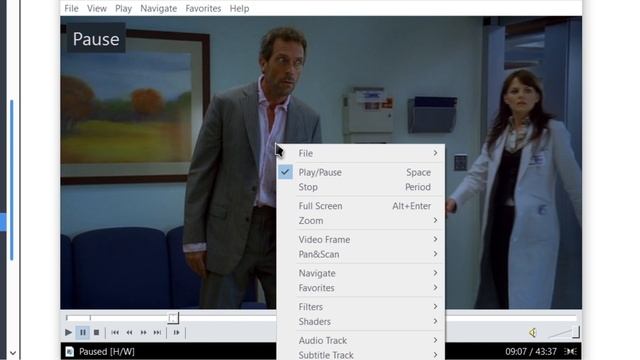Expand the File submenu in the context menu
640x360 pixels.
pos(361,153)
